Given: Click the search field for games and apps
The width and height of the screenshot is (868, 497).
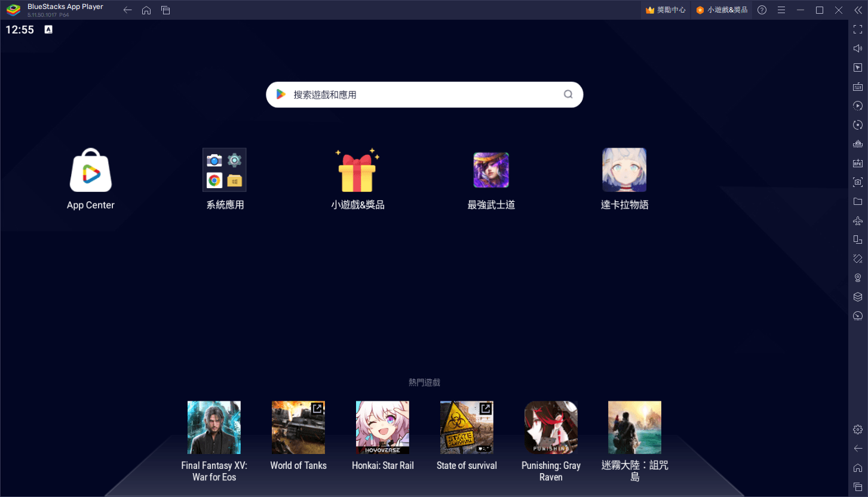Looking at the screenshot, I should pos(424,94).
